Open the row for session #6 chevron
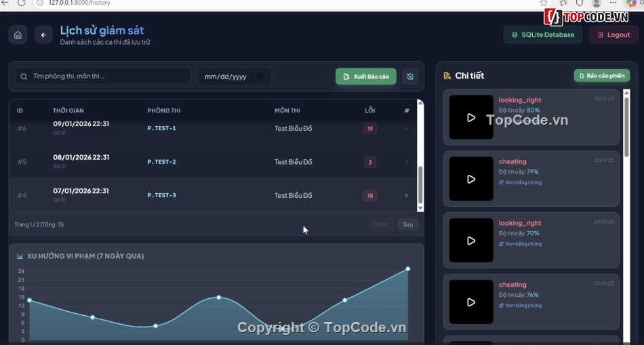644x345 pixels. coord(407,129)
